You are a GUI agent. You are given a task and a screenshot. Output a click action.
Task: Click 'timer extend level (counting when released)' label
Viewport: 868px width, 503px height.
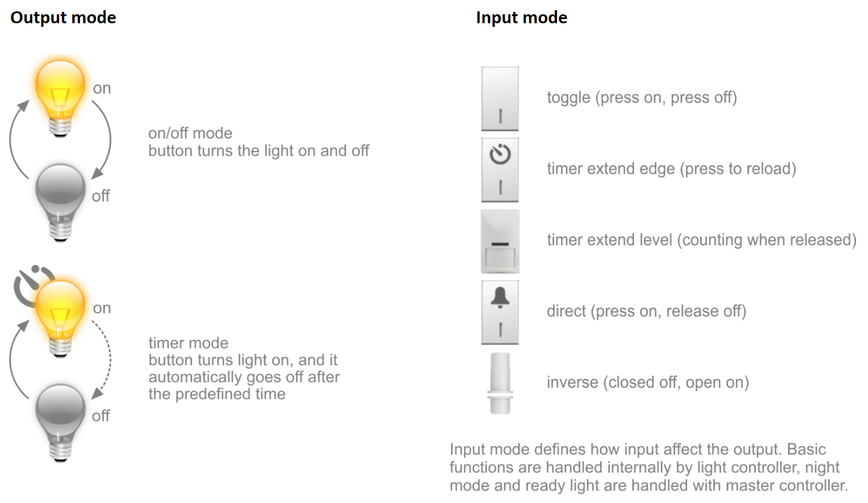[701, 240]
